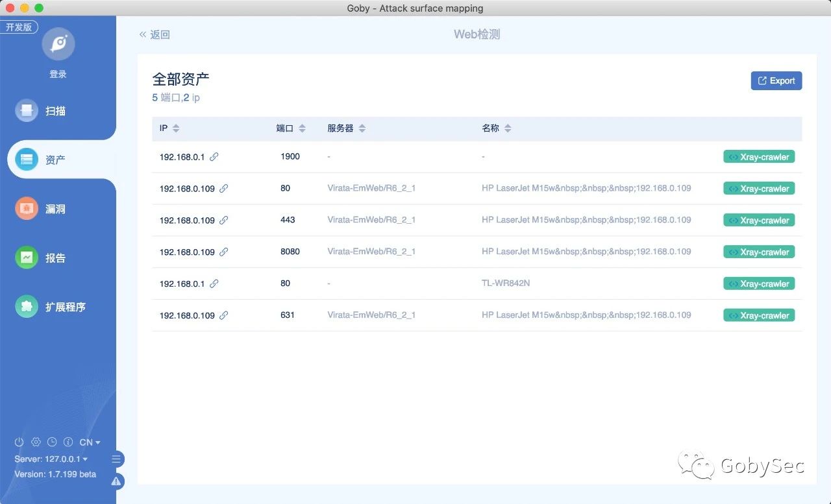Open the Server 127.0.0.1 dropdown
Screen dimensions: 831x504
(x=51, y=459)
